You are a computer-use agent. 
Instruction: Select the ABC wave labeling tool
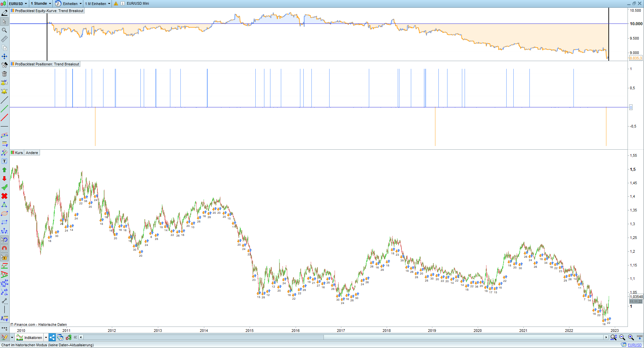[4, 292]
